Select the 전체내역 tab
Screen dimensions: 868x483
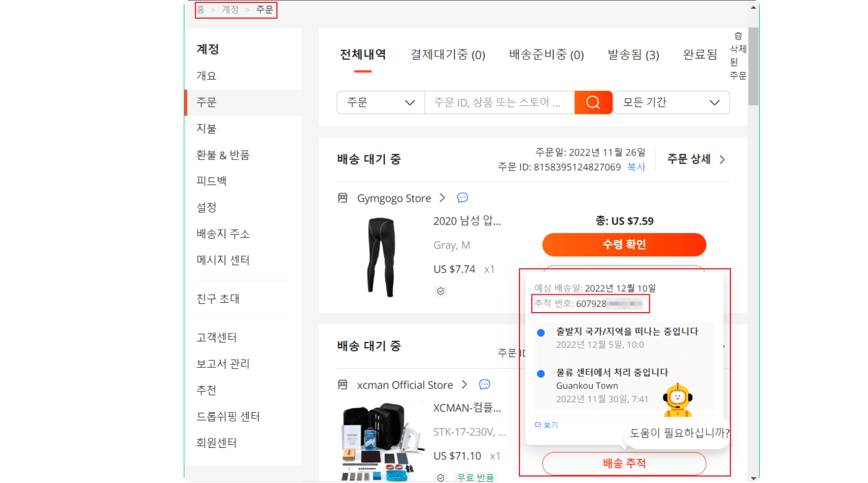point(363,55)
